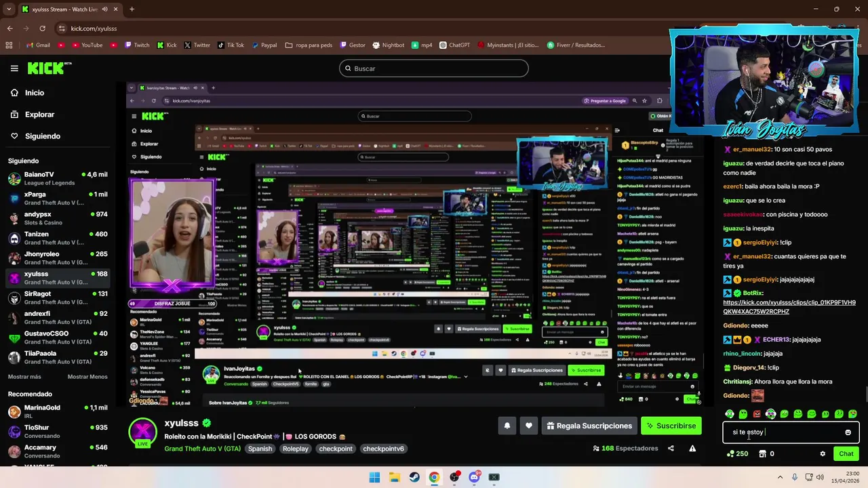Viewport: 868px width, 488px height.
Task: Open andypsx channel in sidebar
Action: (58, 218)
